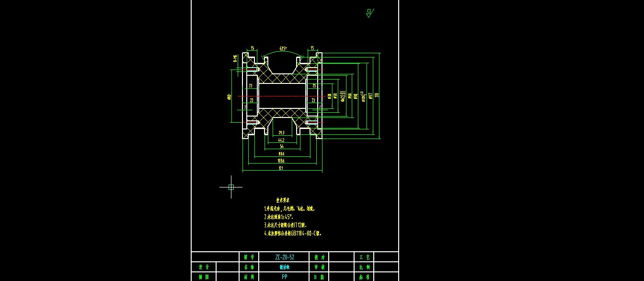Click the 103.6 dimension text
Viewport: 644px width, 281px height.
(282, 161)
